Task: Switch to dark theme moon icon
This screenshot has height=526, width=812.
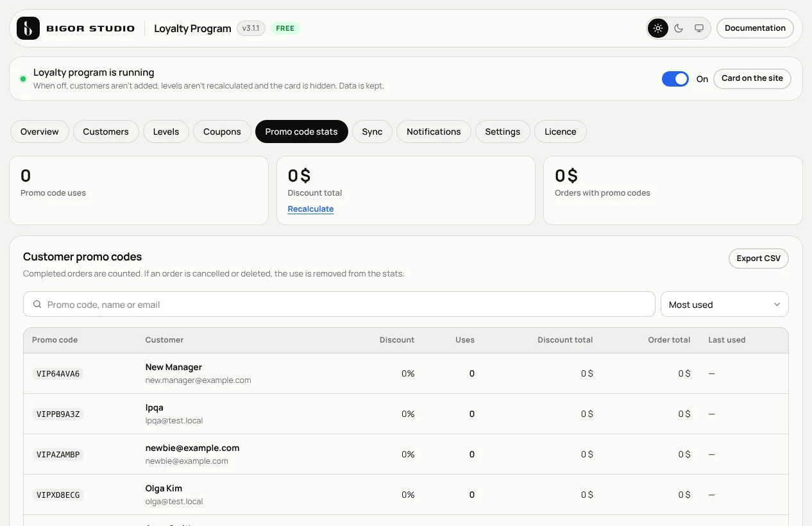Action: 679,28
